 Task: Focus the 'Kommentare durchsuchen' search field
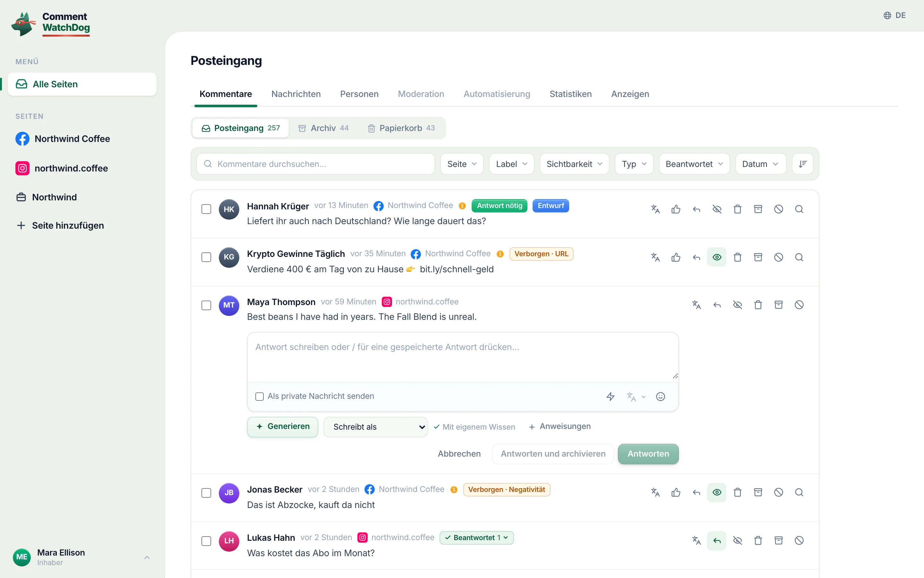click(315, 164)
